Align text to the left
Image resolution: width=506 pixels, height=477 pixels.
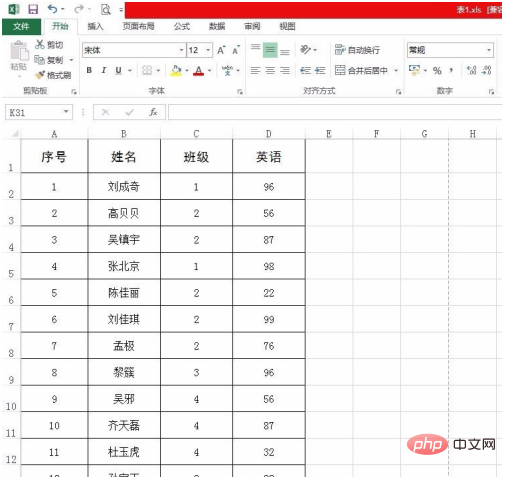click(x=256, y=70)
